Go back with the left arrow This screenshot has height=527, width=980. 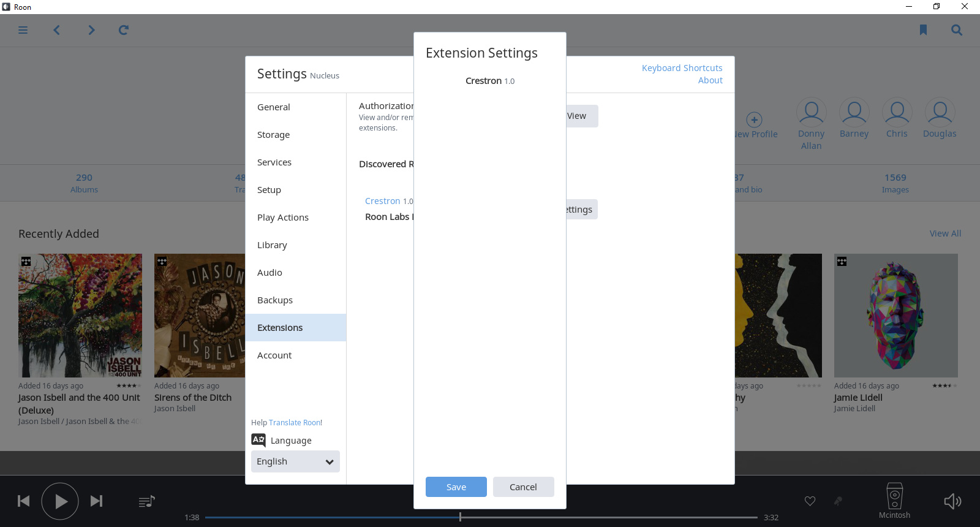tap(57, 30)
